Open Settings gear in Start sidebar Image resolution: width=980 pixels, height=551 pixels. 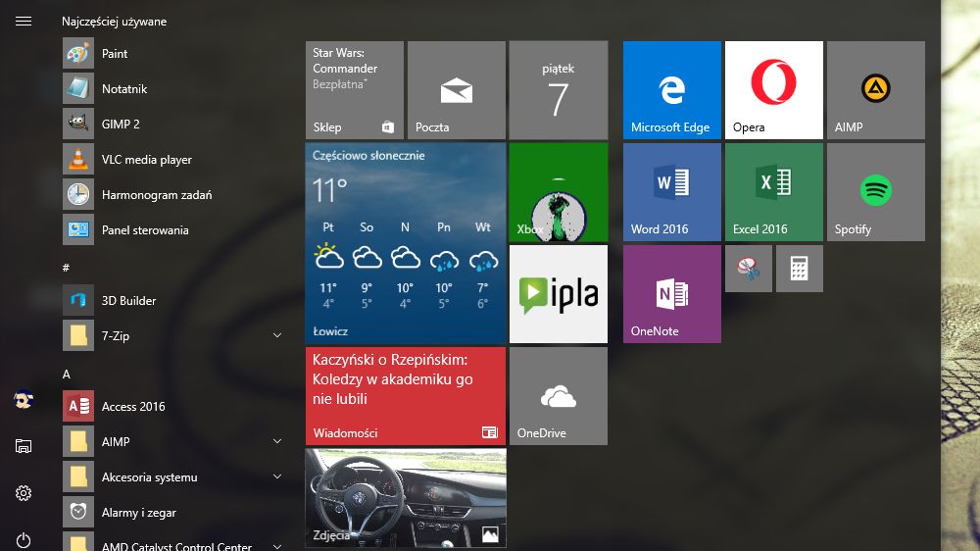[x=24, y=493]
